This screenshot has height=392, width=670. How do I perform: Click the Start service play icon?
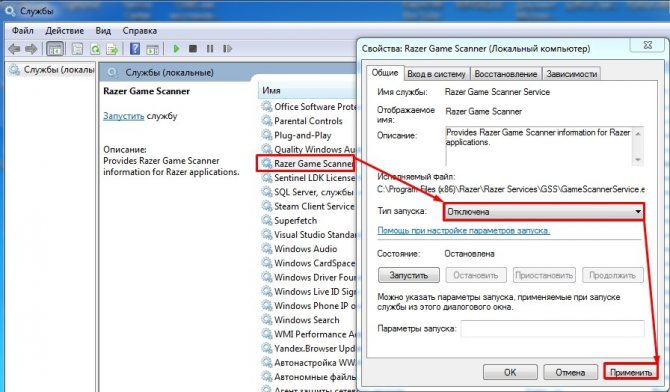pos(176,49)
